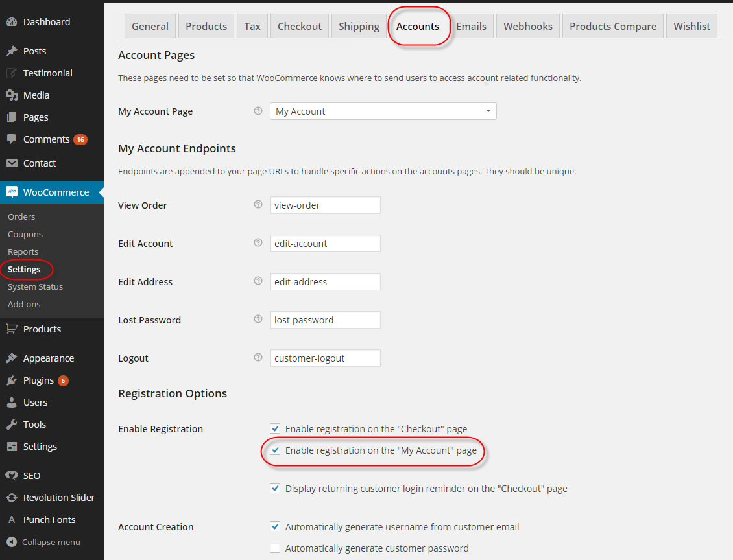Click the Products cart icon in sidebar
The height and width of the screenshot is (560, 733).
coord(12,329)
